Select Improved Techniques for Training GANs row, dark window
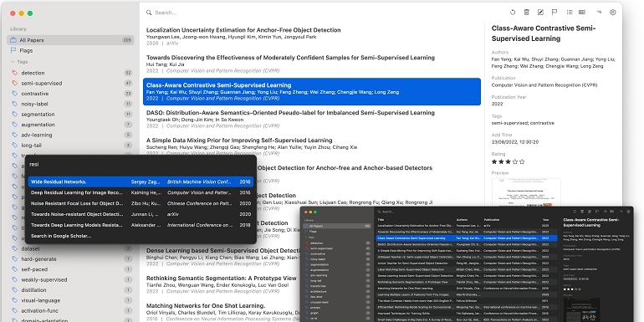The image size is (644, 322). coord(468,313)
